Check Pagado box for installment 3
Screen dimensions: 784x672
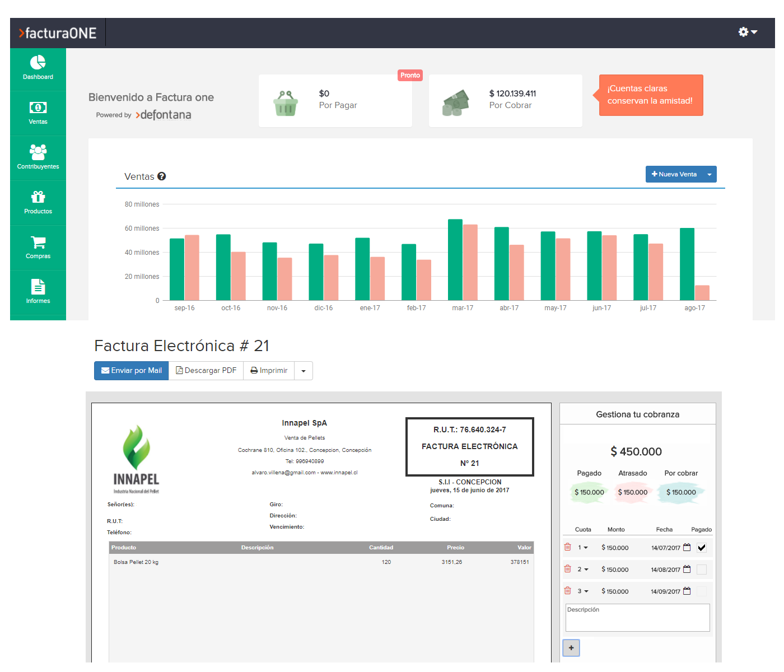(702, 591)
